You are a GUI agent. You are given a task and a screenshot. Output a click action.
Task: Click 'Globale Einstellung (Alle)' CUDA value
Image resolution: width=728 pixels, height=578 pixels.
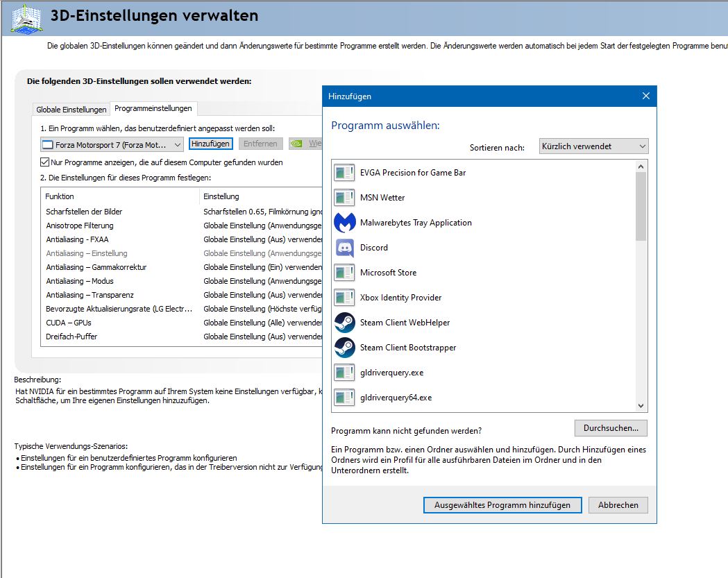[263, 323]
